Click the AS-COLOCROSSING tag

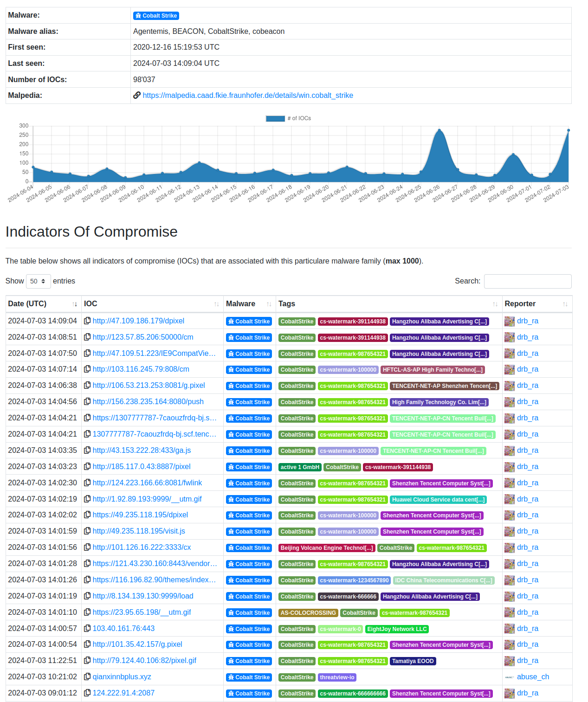308,612
